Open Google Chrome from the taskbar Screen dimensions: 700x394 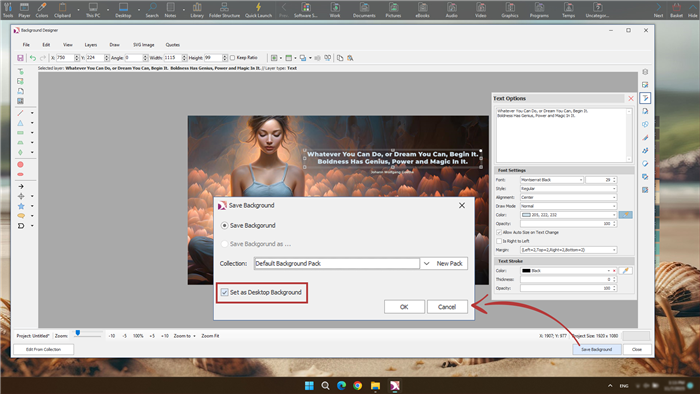pos(358,386)
